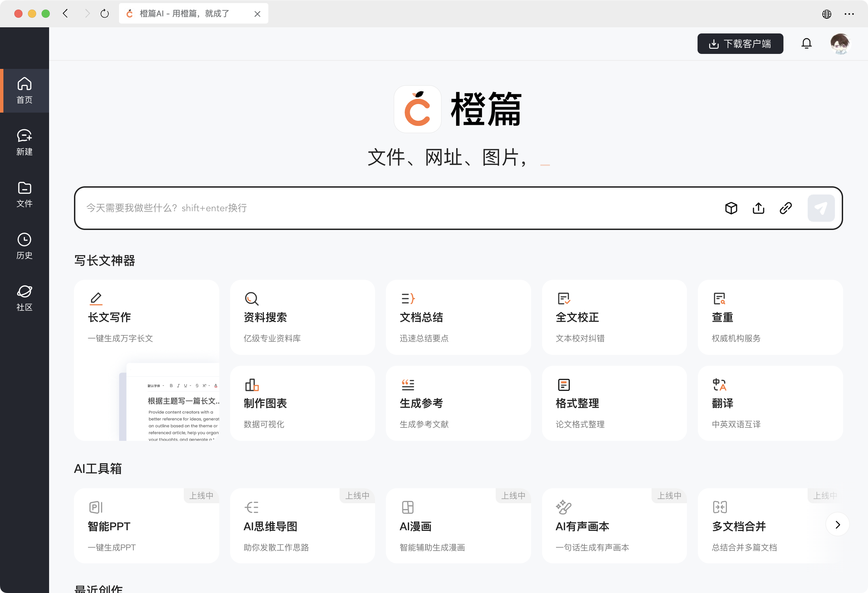This screenshot has width=868, height=593.
Task: Click the 助你发散工作思路 description
Action: [276, 547]
